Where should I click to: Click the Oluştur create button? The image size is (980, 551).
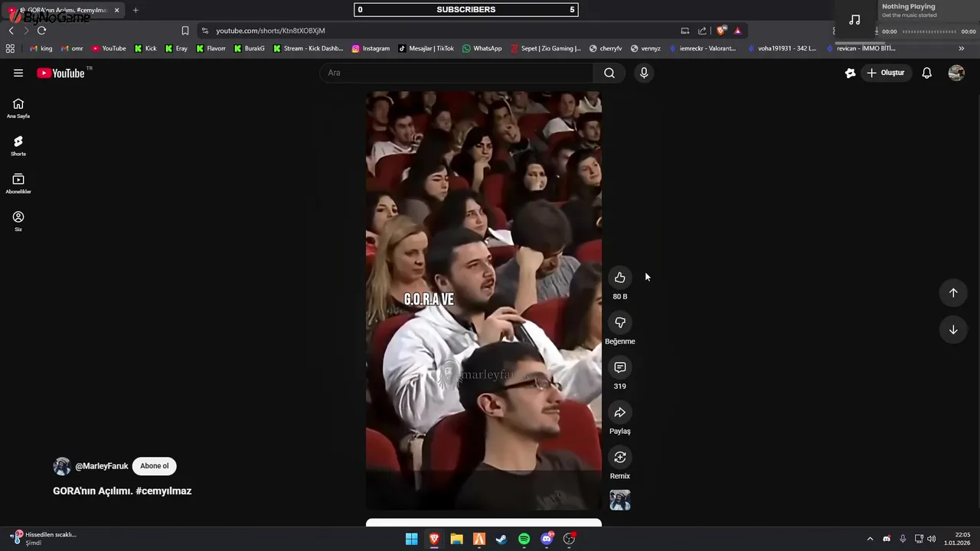point(885,73)
